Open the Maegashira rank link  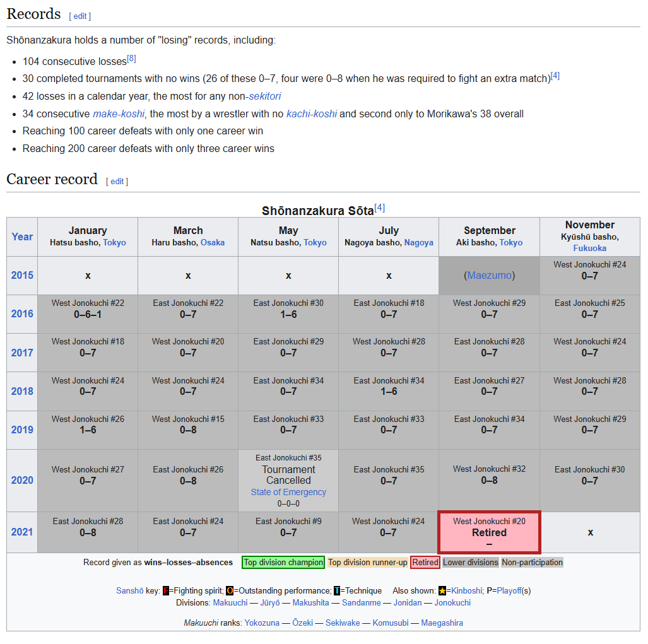coord(442,623)
